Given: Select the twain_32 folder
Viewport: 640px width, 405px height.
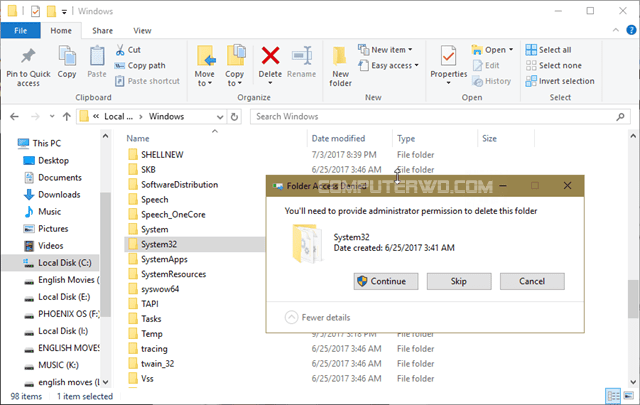Looking at the screenshot, I should click(x=151, y=364).
